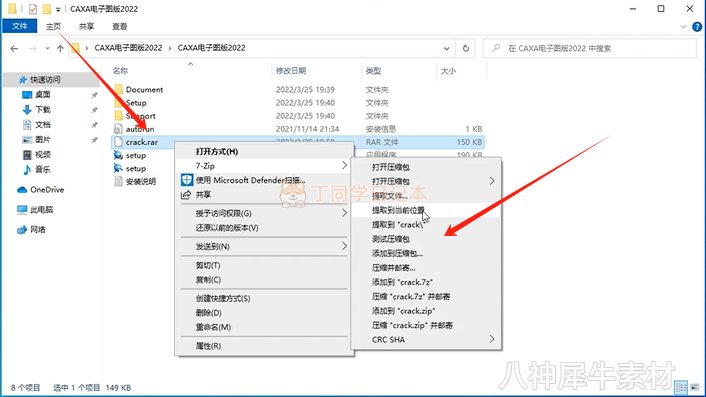706x397 pixels.
Task: Choose 测试压缩包 in submenu
Action: [x=426, y=239]
